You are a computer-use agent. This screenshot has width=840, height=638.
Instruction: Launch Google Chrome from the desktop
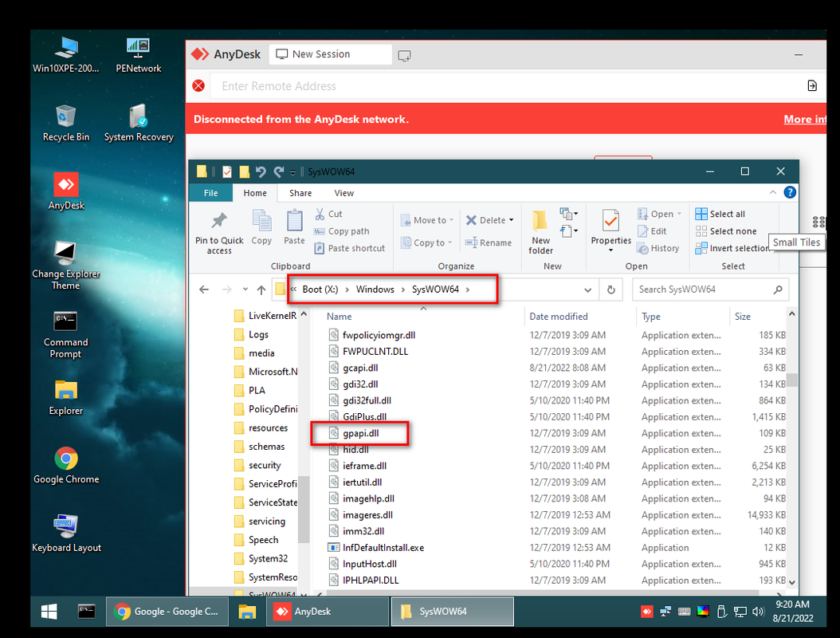[66, 466]
